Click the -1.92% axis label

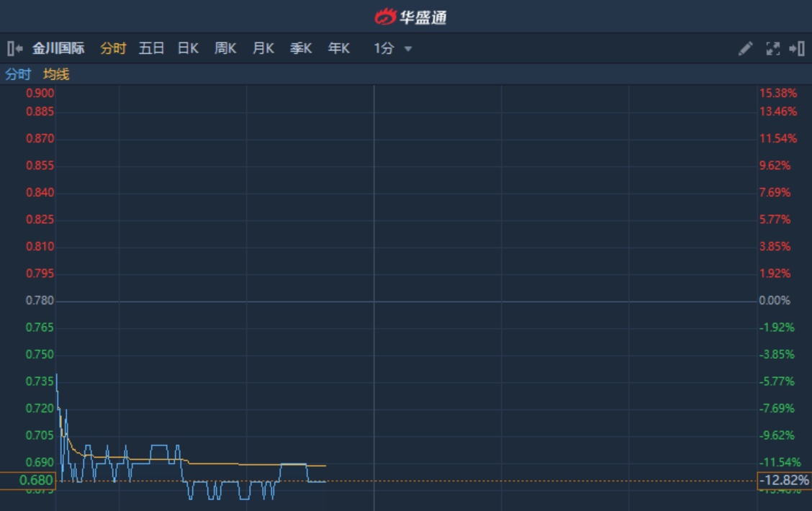776,327
